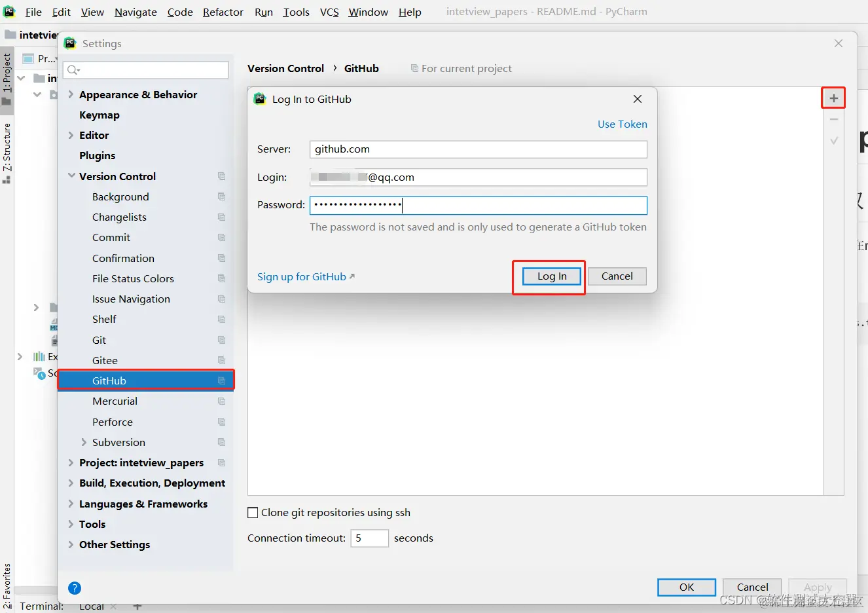Screen dimensions: 868x613
Task: Click project-level icon beside Confirmation row
Action: click(x=221, y=258)
